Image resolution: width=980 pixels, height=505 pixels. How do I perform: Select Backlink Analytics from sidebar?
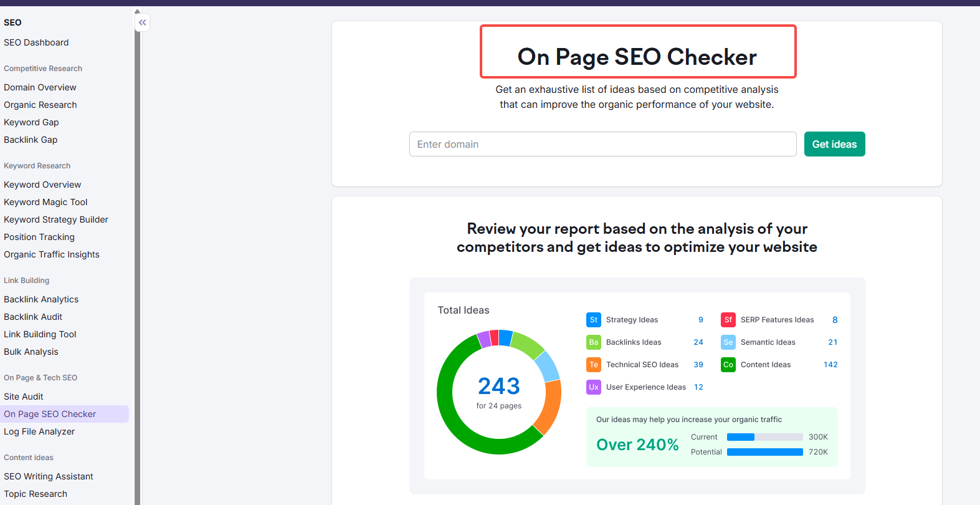click(x=41, y=299)
